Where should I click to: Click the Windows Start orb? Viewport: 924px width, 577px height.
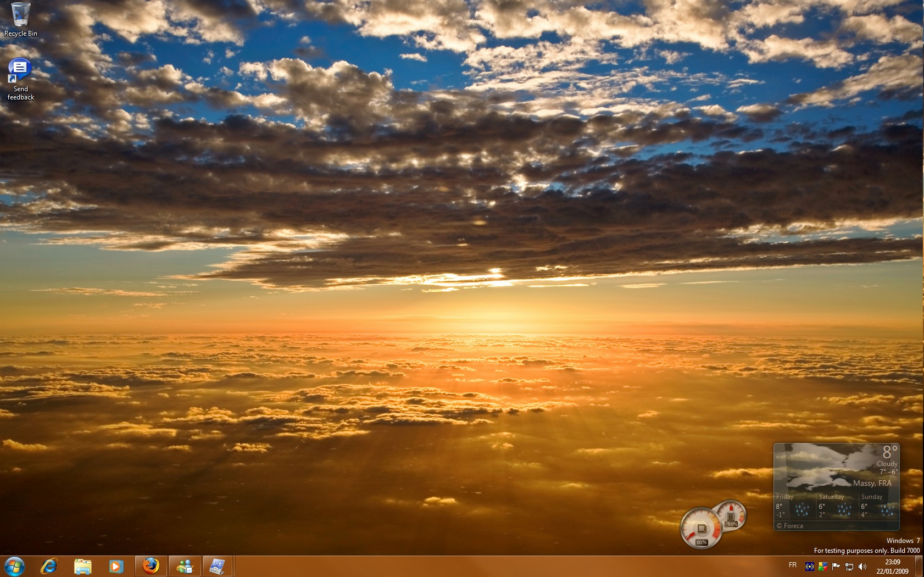[x=14, y=566]
